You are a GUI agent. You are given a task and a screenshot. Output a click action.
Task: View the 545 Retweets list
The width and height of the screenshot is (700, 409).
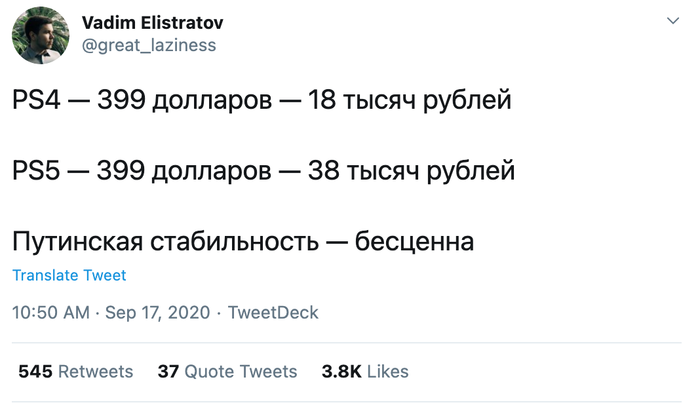(x=76, y=371)
